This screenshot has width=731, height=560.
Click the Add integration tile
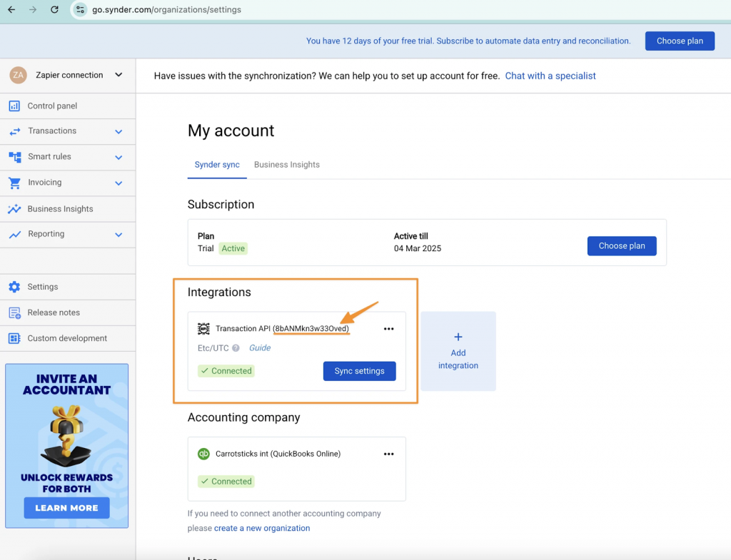coord(458,351)
